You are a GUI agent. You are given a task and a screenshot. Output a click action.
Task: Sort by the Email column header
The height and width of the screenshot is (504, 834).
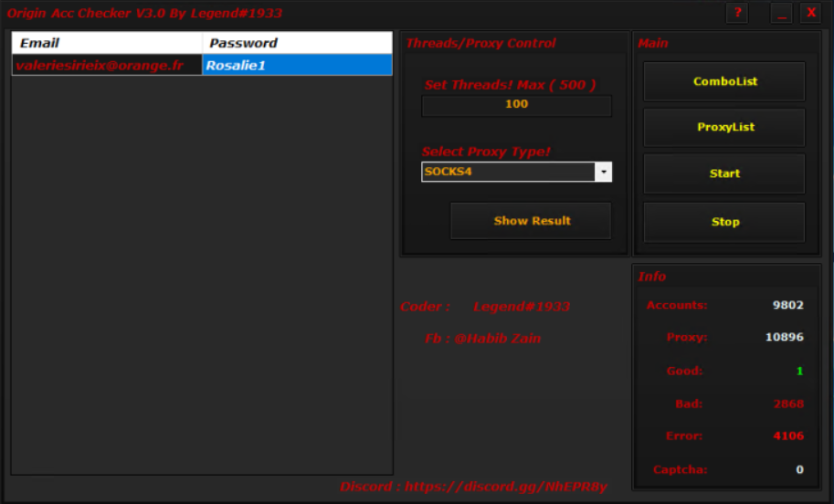tap(107, 43)
